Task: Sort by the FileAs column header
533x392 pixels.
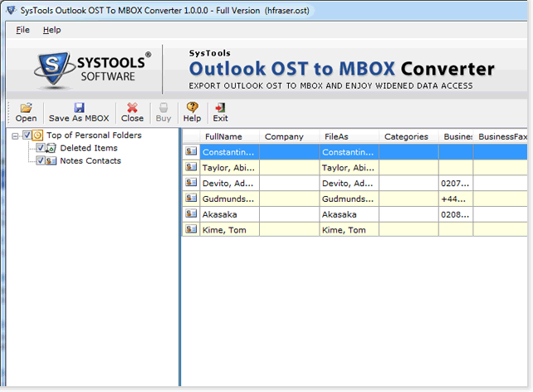Action: click(x=349, y=137)
